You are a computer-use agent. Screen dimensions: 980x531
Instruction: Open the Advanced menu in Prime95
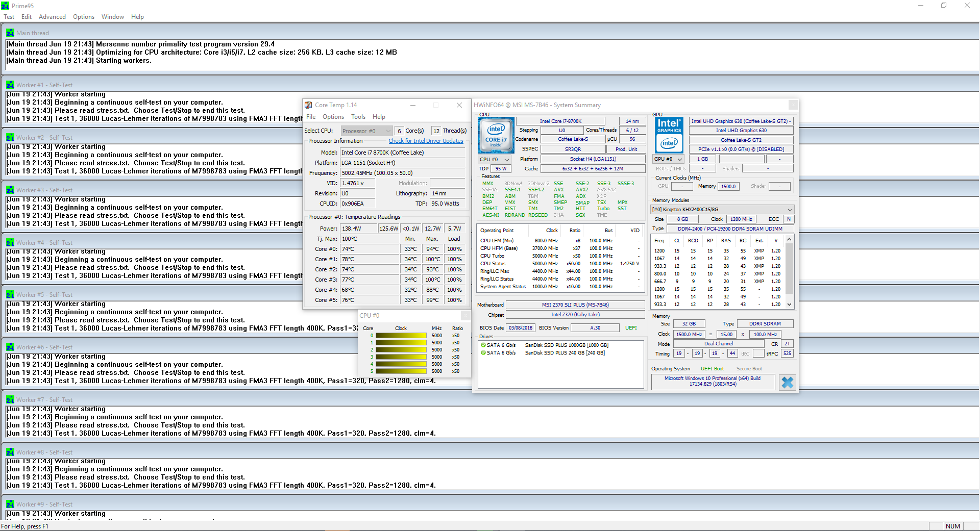(52, 17)
